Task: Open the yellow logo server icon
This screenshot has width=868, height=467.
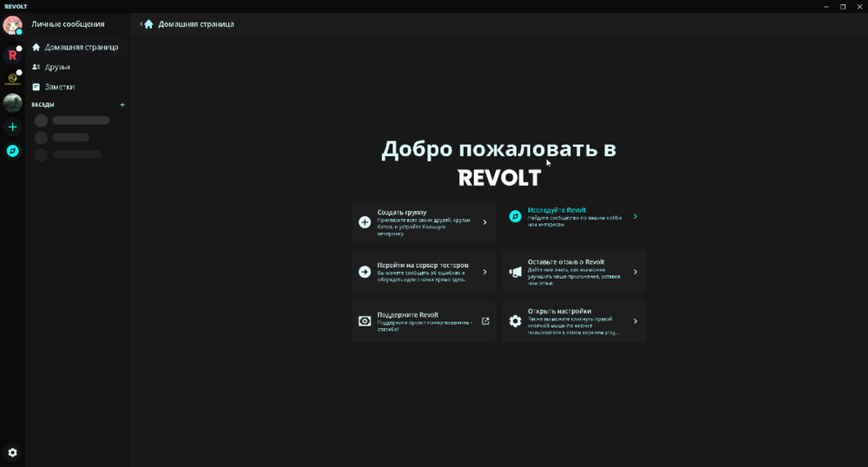Action: (12, 79)
